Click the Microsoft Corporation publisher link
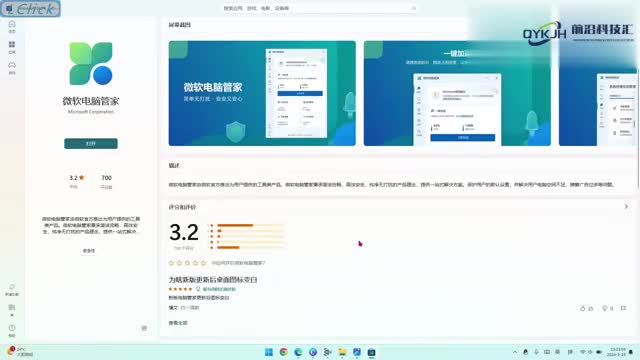The image size is (640, 360). tap(91, 111)
